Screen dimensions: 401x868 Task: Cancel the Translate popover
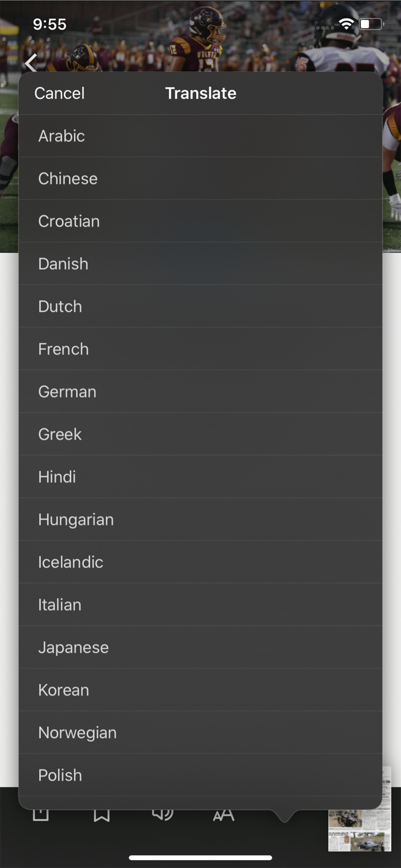[x=59, y=93]
